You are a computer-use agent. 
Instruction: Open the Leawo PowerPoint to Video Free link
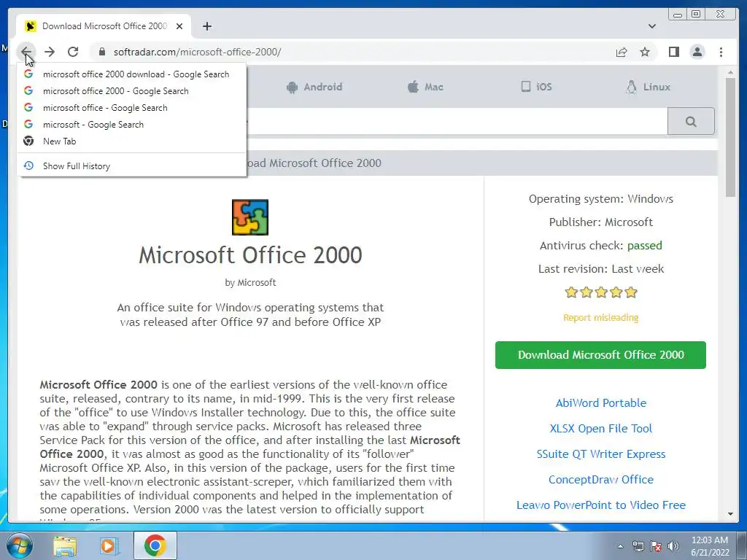[601, 505]
